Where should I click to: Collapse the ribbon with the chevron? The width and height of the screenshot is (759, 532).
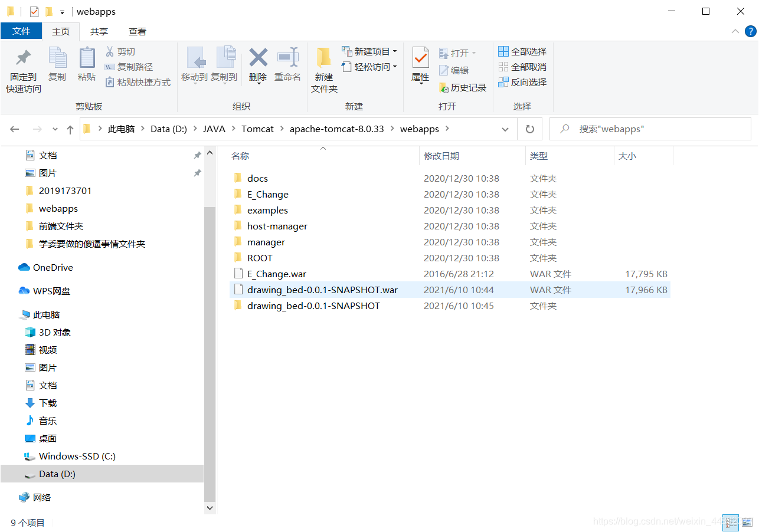click(735, 31)
